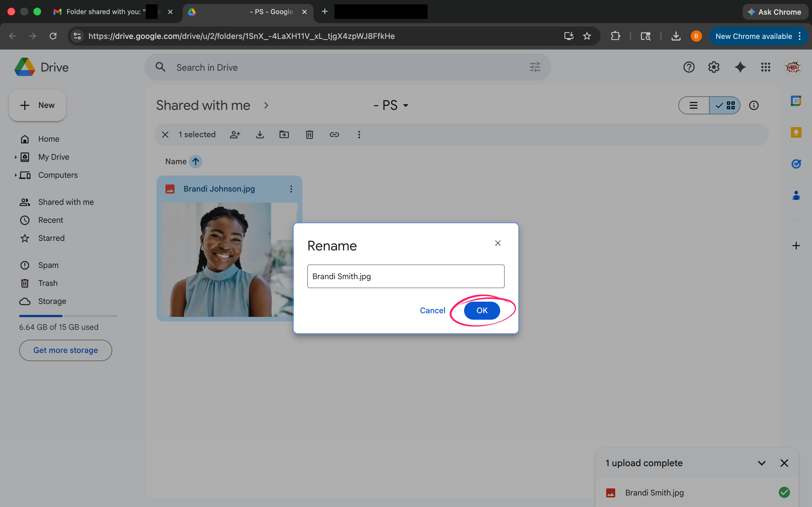Screen dimensions: 812x507
Task: Toggle Name sort direction arrow
Action: [x=196, y=162]
